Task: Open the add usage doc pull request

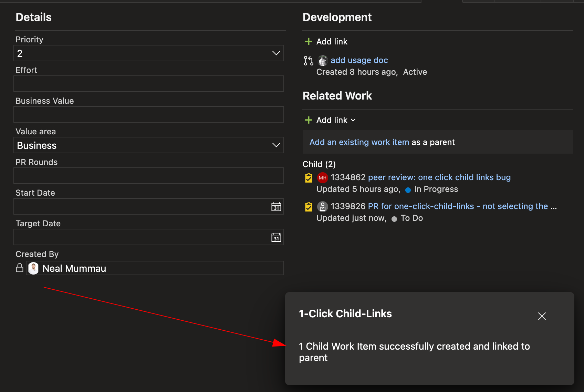Action: pos(359,60)
